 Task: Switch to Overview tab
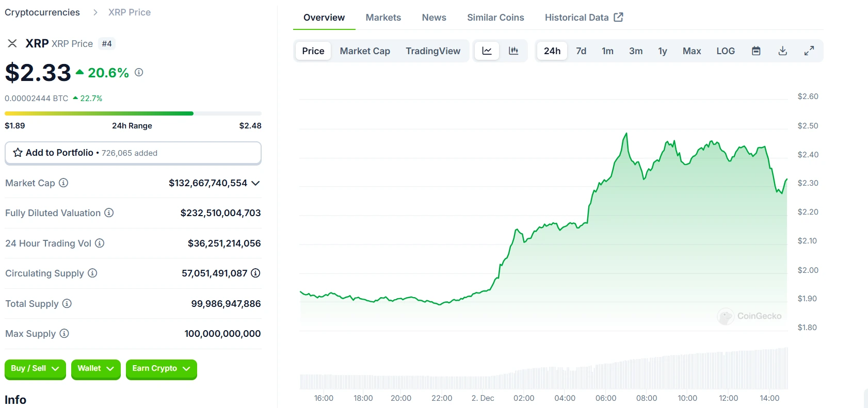pyautogui.click(x=324, y=18)
